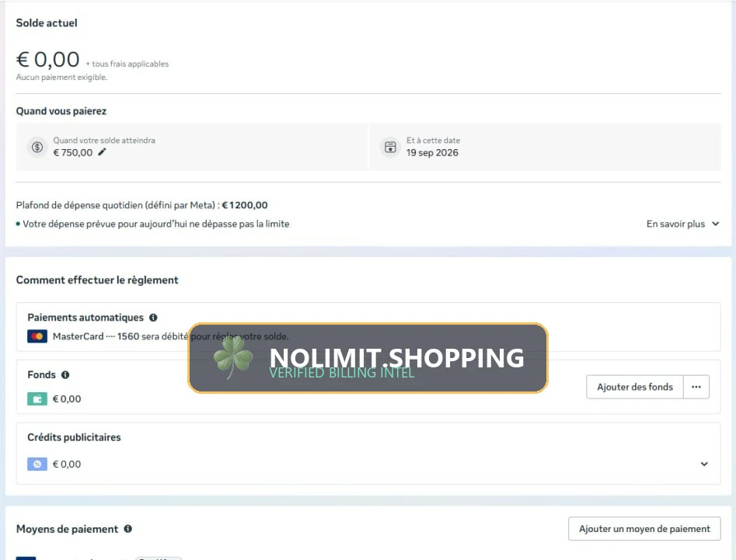Image resolution: width=736 pixels, height=560 pixels.
Task: Expand the Crédits publicitaires chevron
Action: coord(704,464)
